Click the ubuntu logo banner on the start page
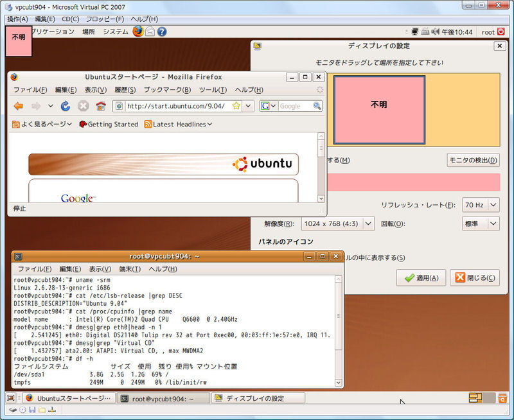 click(x=164, y=164)
